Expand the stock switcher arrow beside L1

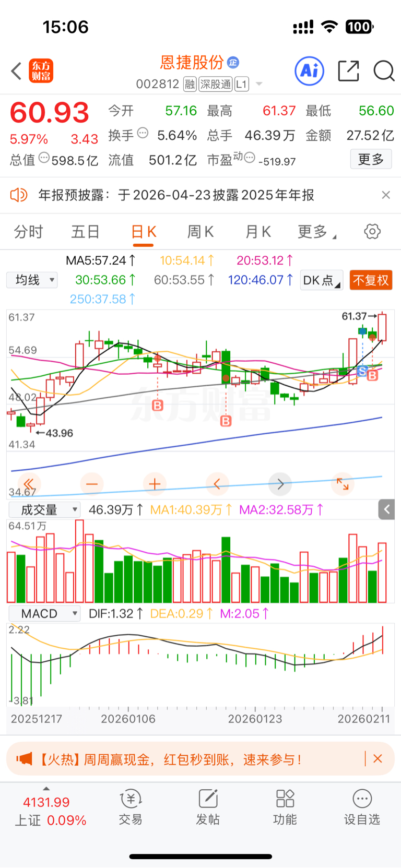tap(259, 84)
